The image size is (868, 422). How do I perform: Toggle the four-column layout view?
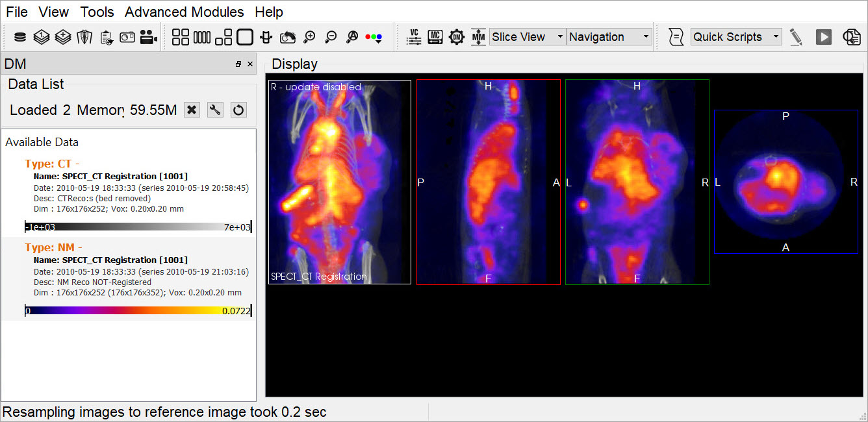pyautogui.click(x=202, y=37)
